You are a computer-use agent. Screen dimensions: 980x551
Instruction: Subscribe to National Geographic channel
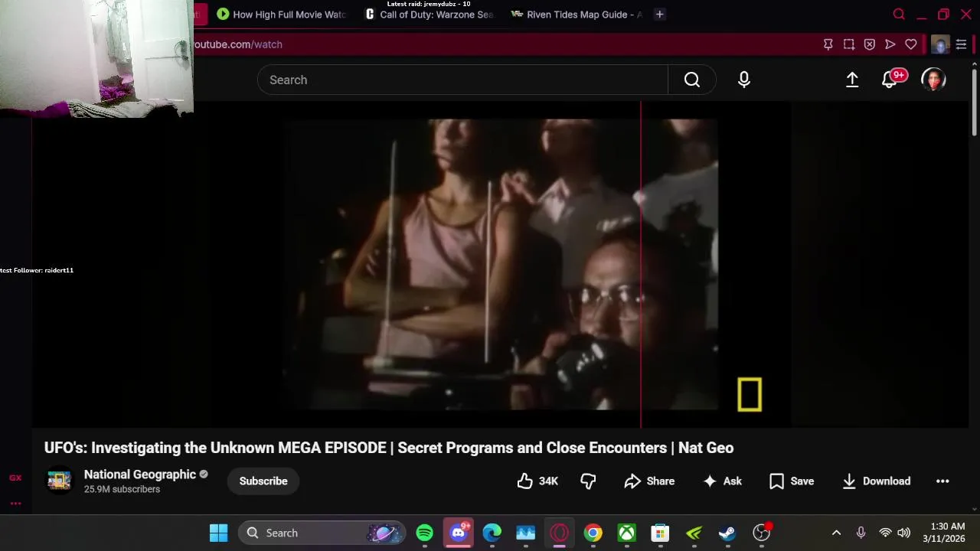263,481
